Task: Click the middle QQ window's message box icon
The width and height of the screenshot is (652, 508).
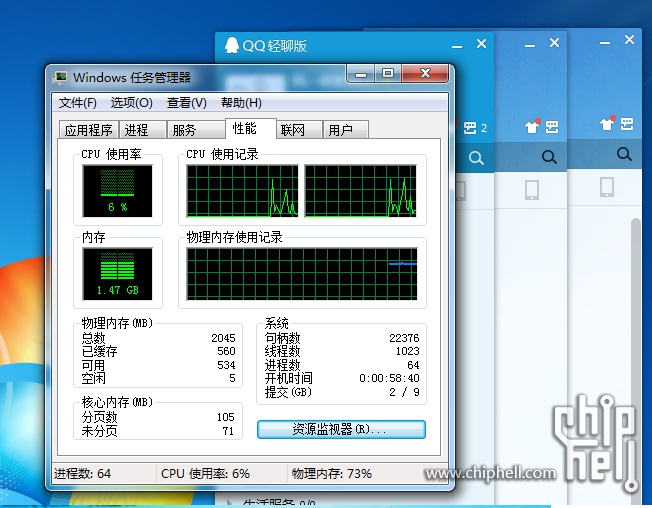Action: (552, 126)
